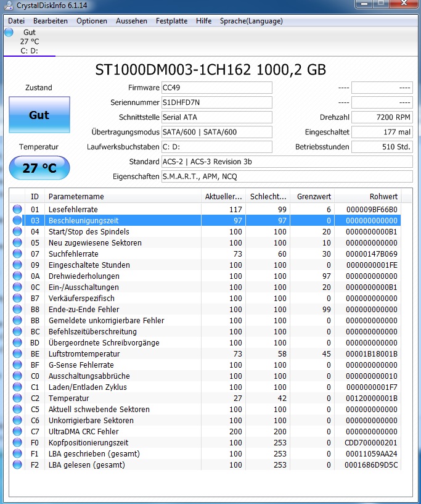Click status icon of Unkorrigierbare Sektoren row
This screenshot has width=421, height=504.
(x=17, y=420)
